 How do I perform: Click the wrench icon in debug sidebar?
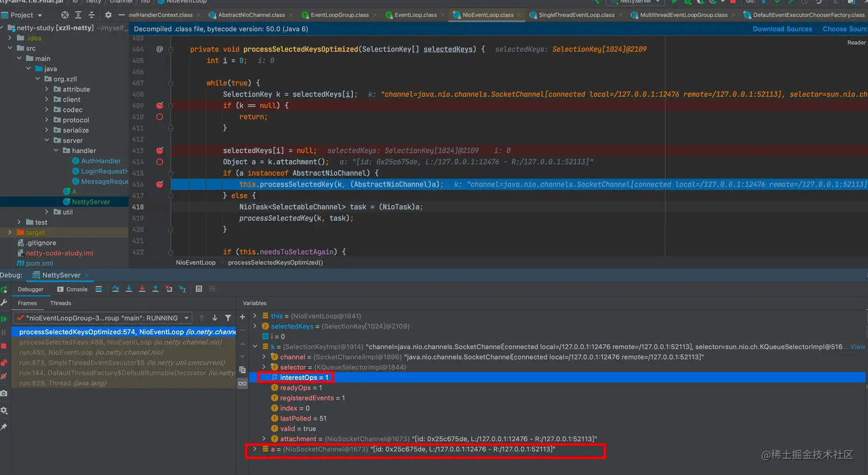coord(4,302)
